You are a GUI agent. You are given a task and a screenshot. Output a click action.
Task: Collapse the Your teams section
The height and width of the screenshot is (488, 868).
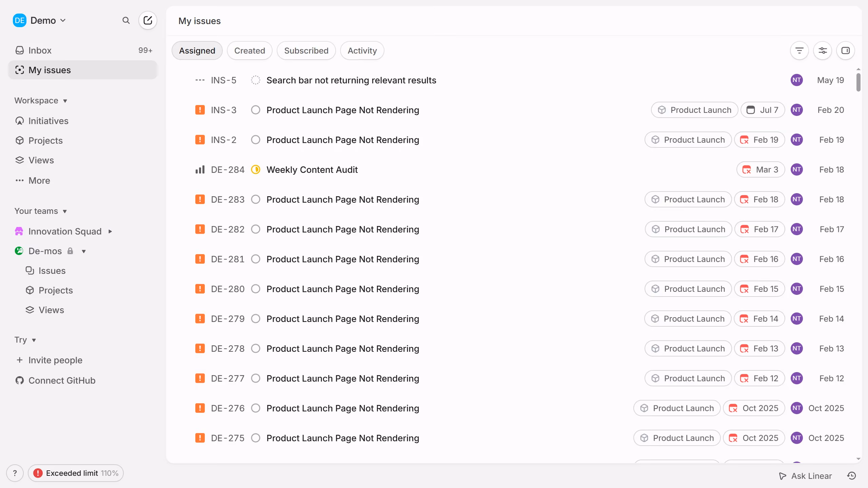point(41,211)
